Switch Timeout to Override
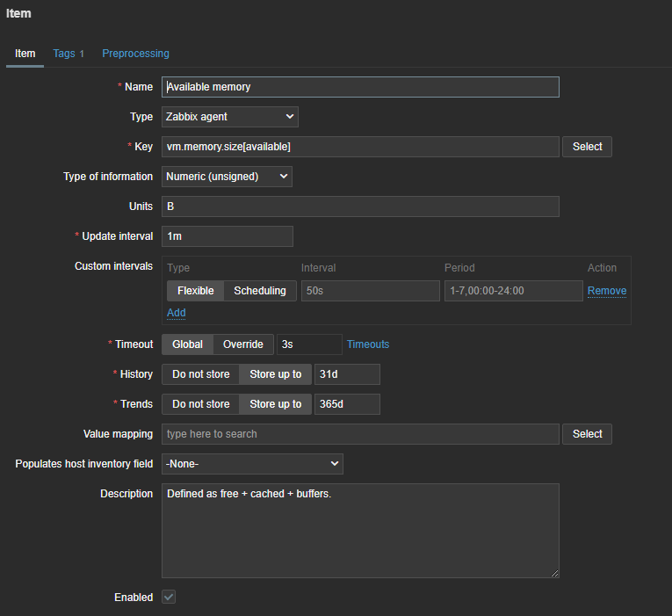 pyautogui.click(x=242, y=344)
